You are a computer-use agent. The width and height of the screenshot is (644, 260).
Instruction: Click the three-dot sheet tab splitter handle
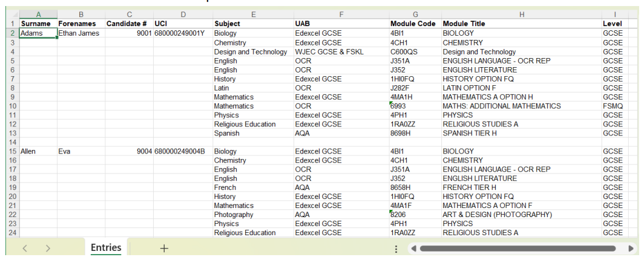click(396, 249)
